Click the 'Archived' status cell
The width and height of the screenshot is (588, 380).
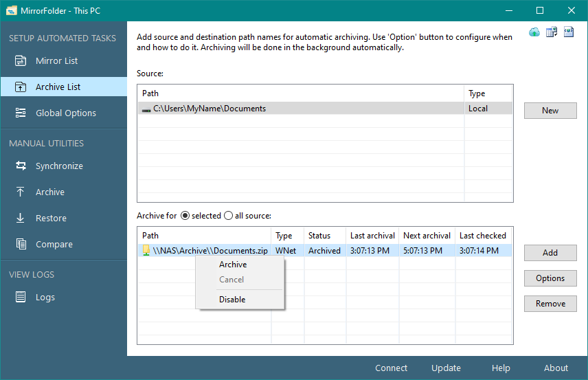[324, 251]
